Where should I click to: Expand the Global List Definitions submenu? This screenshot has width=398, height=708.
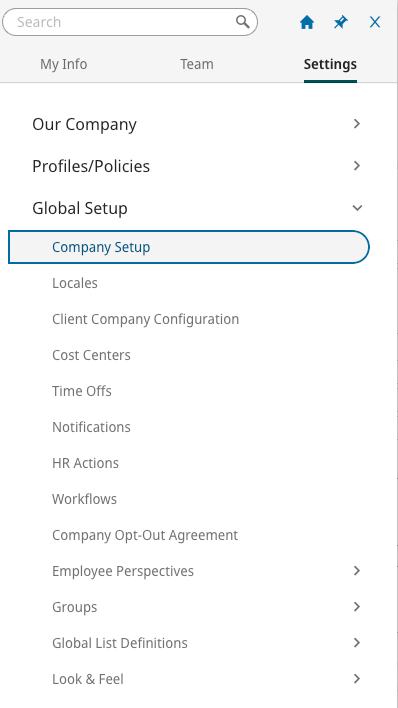click(357, 643)
